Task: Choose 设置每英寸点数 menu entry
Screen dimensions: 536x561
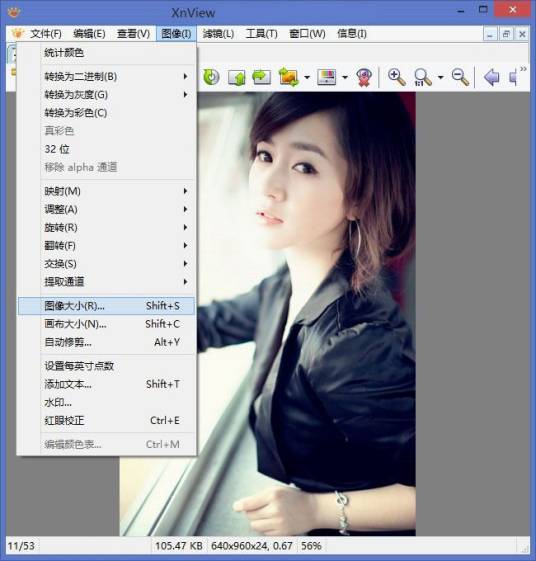Action: point(106,366)
